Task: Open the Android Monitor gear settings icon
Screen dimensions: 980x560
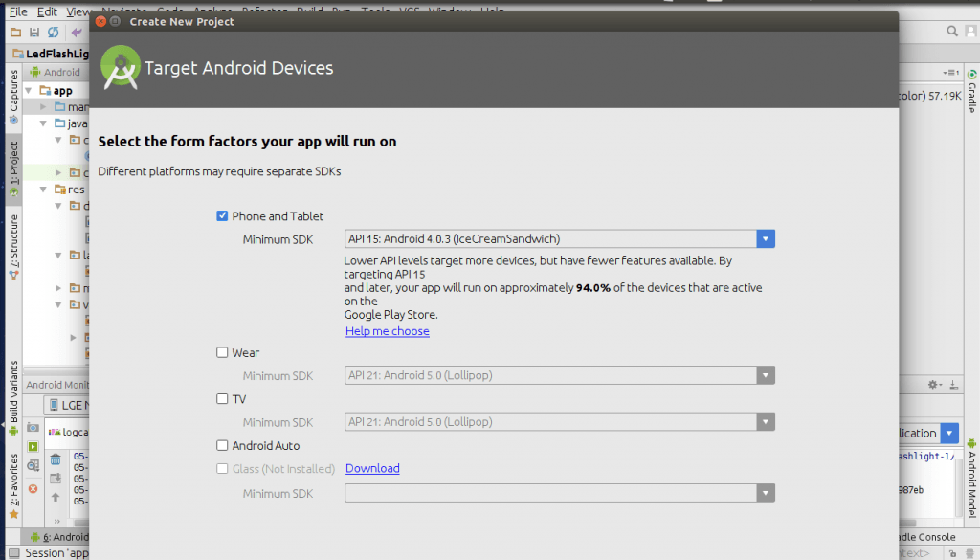Action: [x=934, y=385]
